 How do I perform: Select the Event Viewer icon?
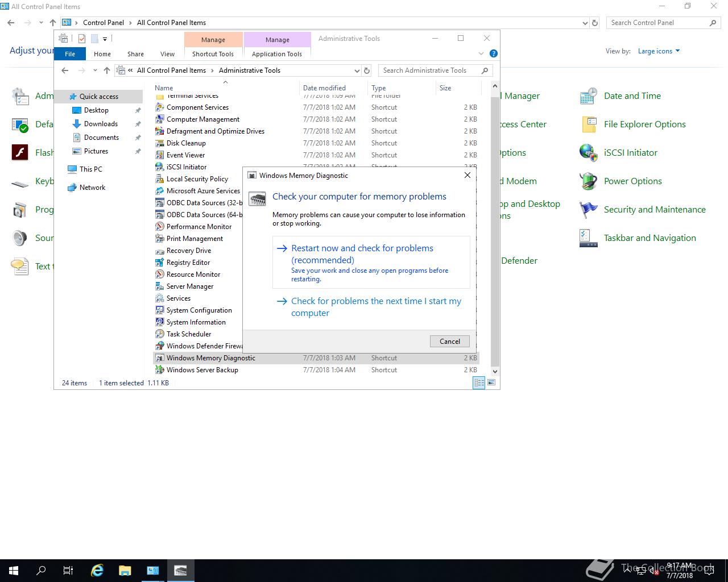pyautogui.click(x=160, y=155)
